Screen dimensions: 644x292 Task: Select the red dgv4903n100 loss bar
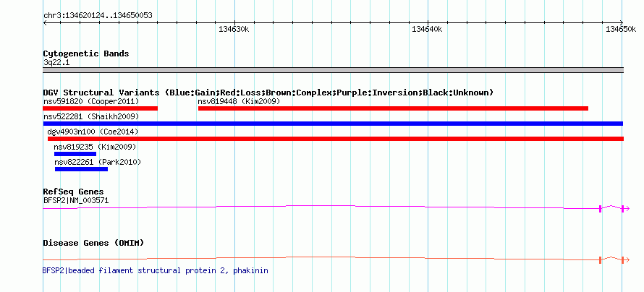pos(336,139)
